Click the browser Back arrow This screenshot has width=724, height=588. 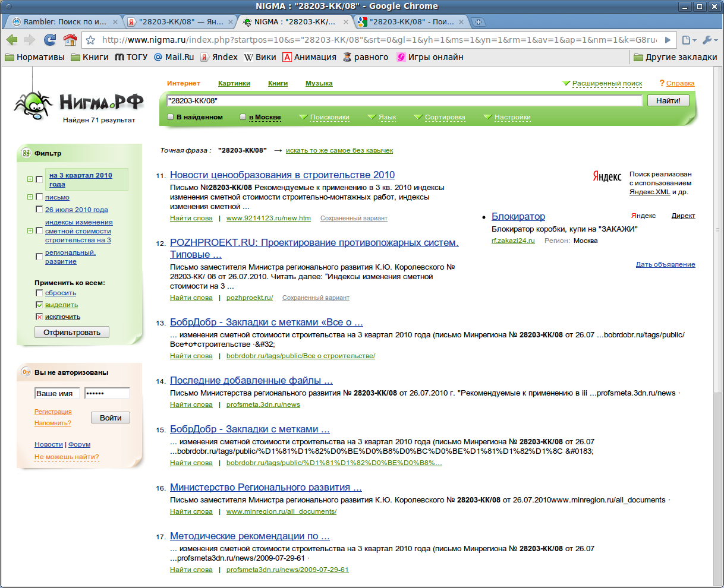pyautogui.click(x=12, y=40)
